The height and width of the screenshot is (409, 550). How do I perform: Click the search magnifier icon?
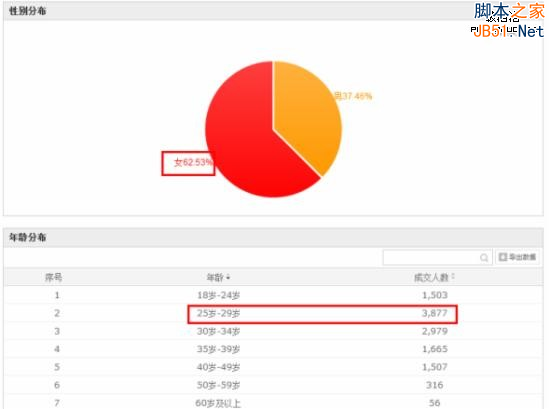484,258
